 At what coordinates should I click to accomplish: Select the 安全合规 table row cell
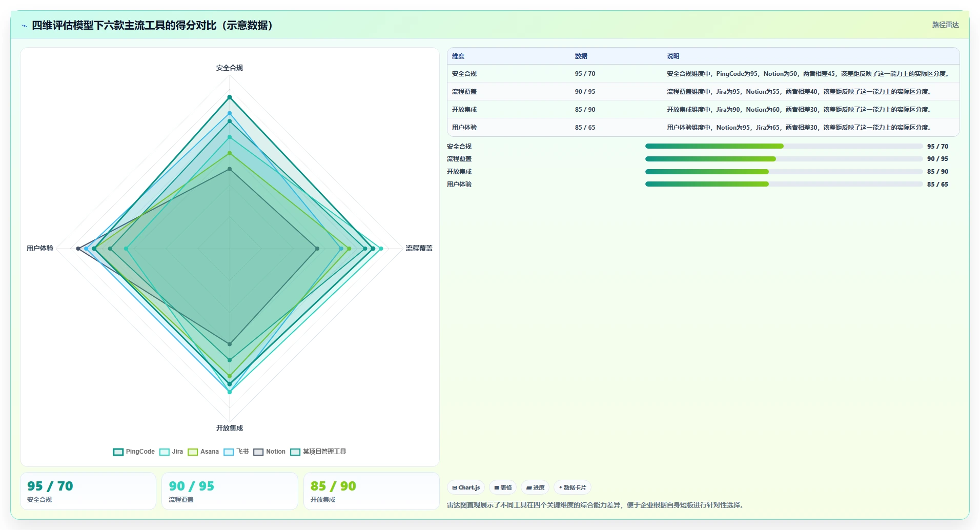click(464, 74)
